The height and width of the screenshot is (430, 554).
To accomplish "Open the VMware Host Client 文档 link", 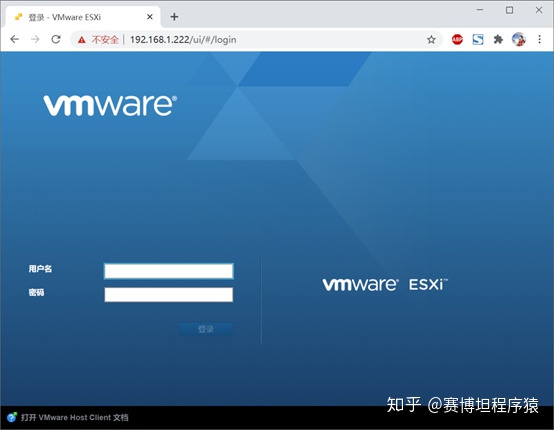I will [x=75, y=417].
